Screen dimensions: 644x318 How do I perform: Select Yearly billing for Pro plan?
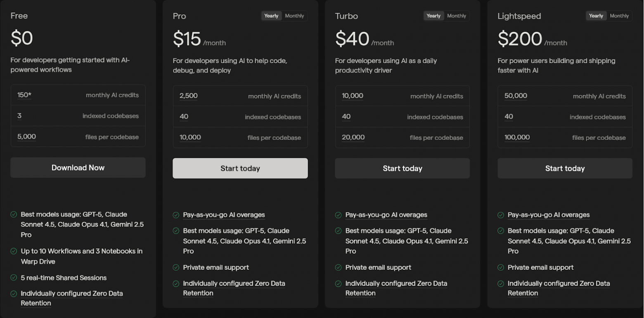point(271,16)
